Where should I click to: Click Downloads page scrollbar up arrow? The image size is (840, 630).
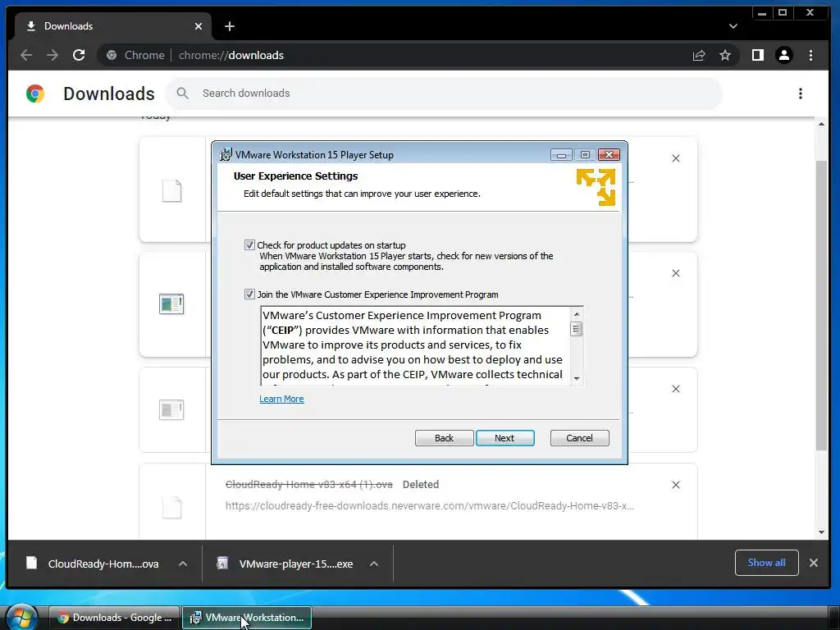coord(821,124)
